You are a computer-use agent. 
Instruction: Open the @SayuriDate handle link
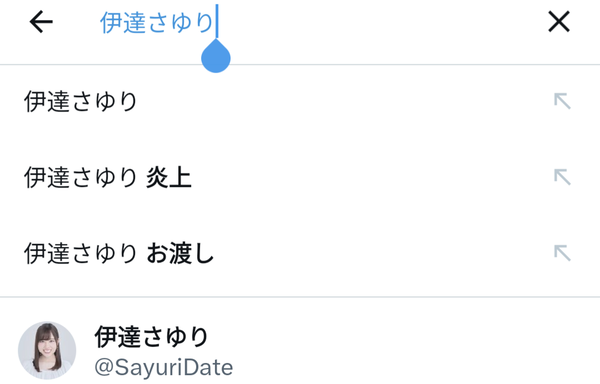(163, 368)
